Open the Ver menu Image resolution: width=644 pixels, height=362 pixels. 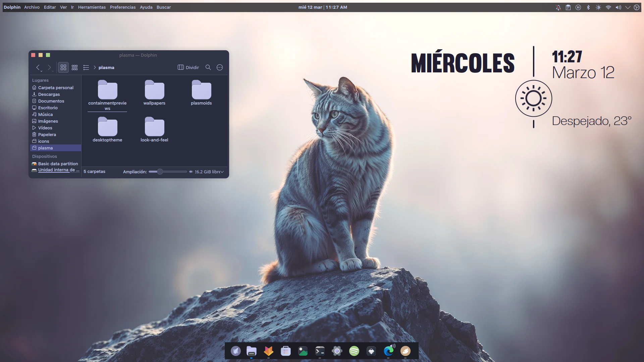63,7
